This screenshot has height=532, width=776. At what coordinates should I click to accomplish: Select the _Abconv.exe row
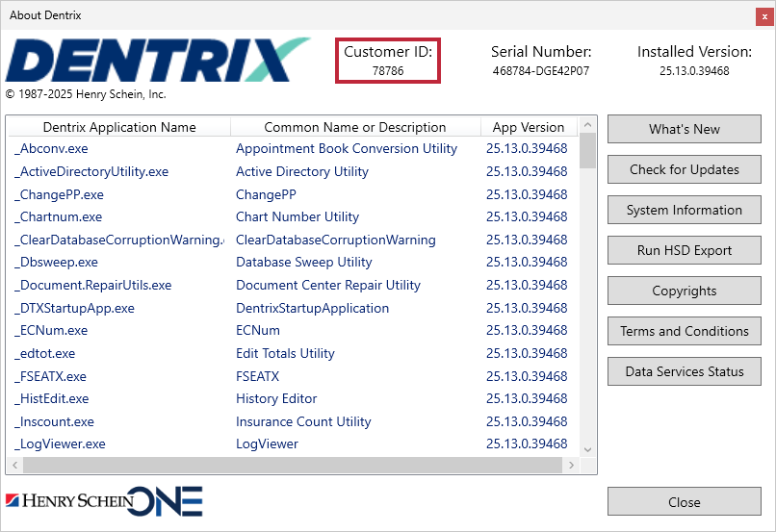pyautogui.click(x=293, y=148)
